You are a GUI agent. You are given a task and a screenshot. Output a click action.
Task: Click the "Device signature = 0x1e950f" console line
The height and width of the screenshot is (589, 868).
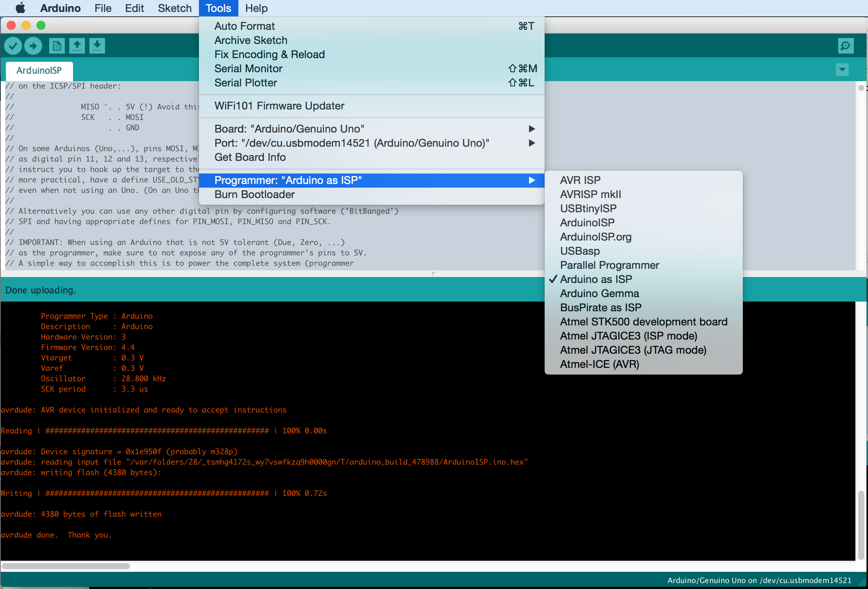tap(119, 452)
